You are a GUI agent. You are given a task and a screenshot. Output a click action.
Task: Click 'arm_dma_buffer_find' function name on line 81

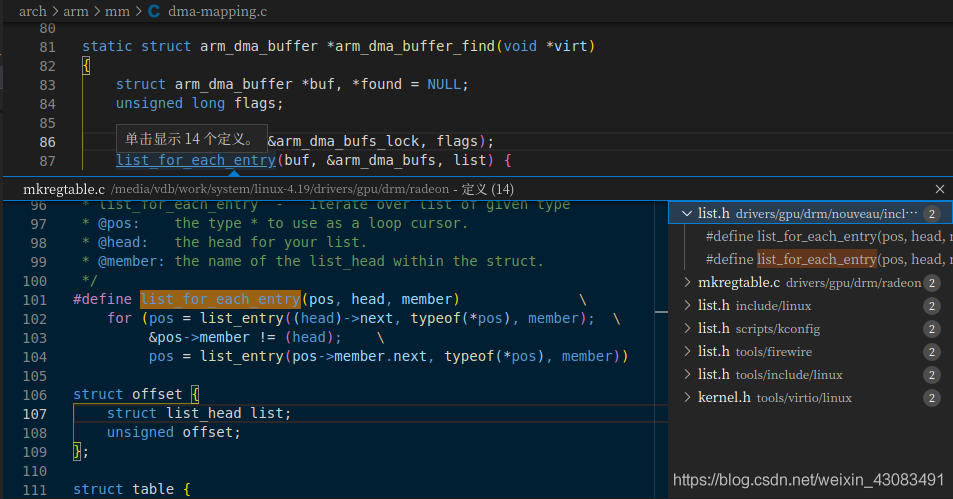(x=413, y=46)
